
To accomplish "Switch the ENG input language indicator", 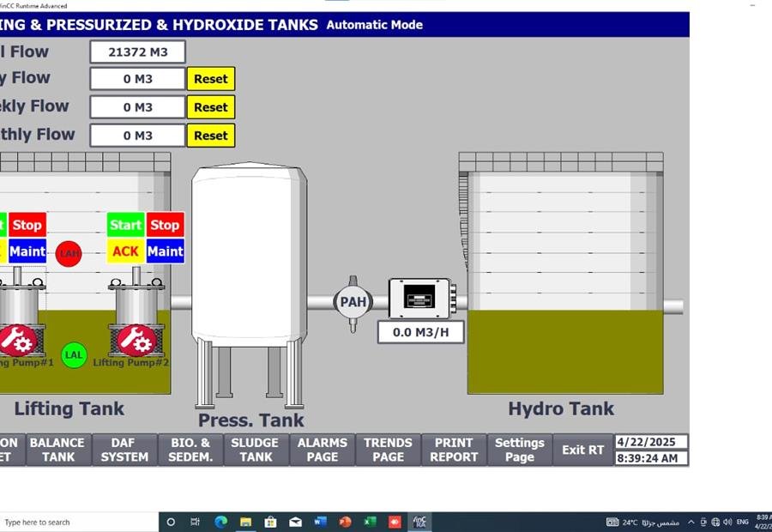I will tap(743, 522).
